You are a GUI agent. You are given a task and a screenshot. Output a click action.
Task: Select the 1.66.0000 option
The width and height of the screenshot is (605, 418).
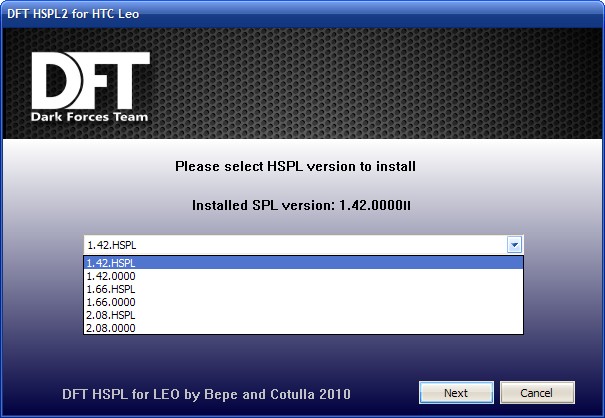pyautogui.click(x=303, y=302)
